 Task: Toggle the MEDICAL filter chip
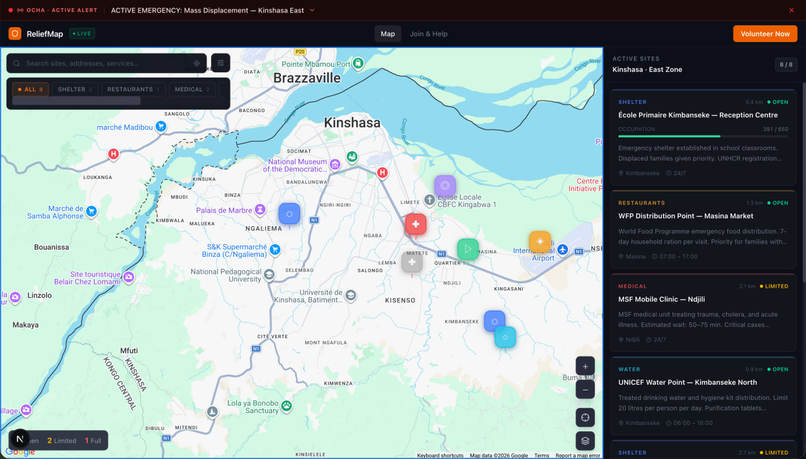click(192, 89)
